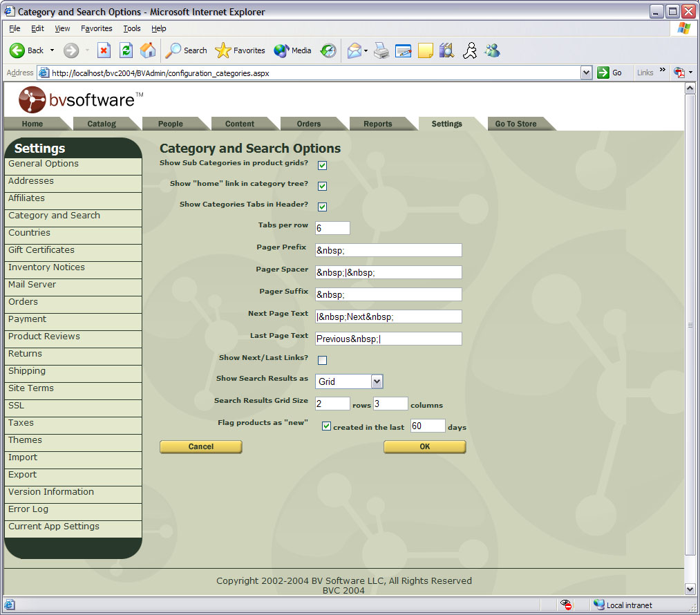The width and height of the screenshot is (700, 615).
Task: Click the Stop loading icon in toolbar
Action: click(x=104, y=50)
